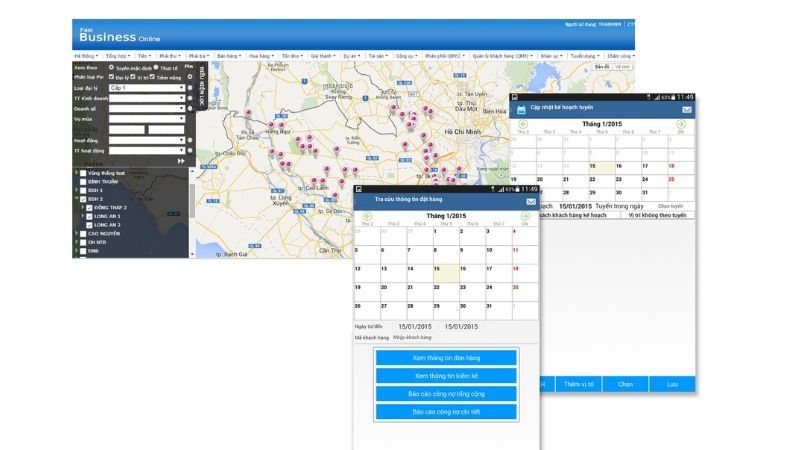The width and height of the screenshot is (800, 450).
Task: Click the mail icon in order lookup header
Action: [530, 201]
